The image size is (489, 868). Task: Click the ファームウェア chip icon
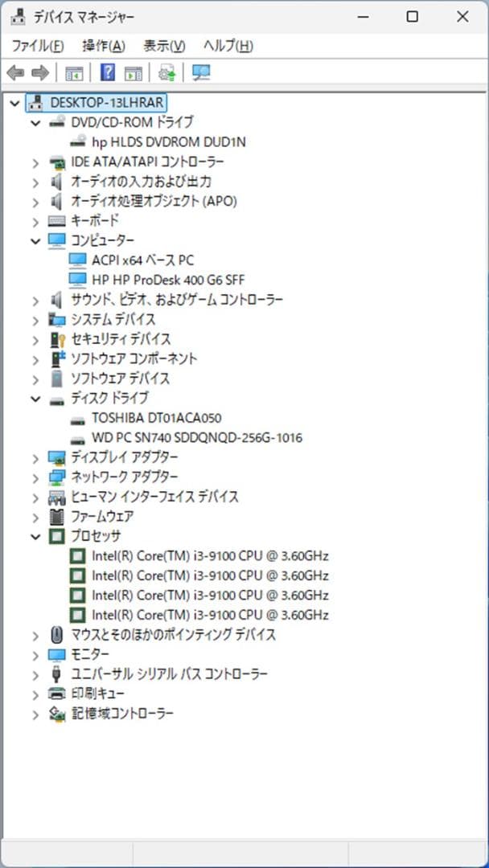pyautogui.click(x=57, y=517)
